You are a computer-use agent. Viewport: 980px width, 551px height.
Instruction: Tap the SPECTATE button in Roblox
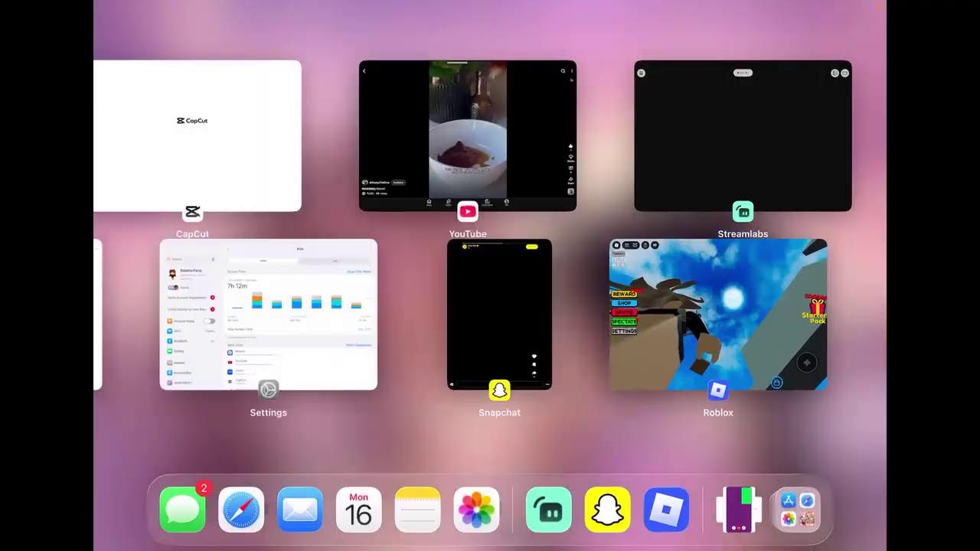click(624, 322)
